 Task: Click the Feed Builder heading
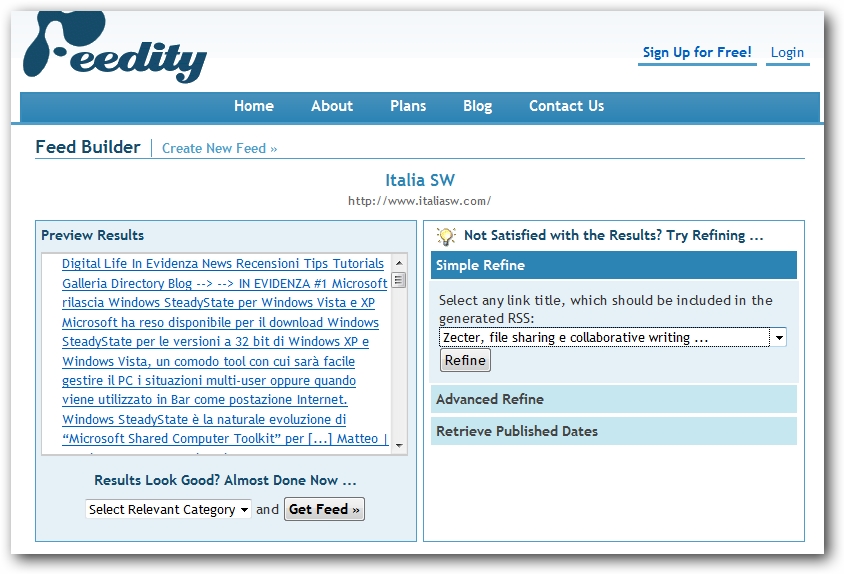coord(88,147)
